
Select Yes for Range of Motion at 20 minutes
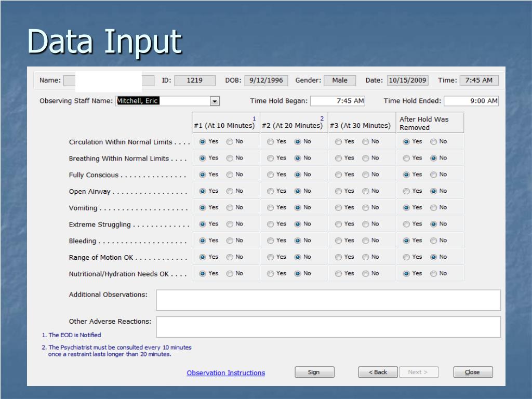(270, 257)
